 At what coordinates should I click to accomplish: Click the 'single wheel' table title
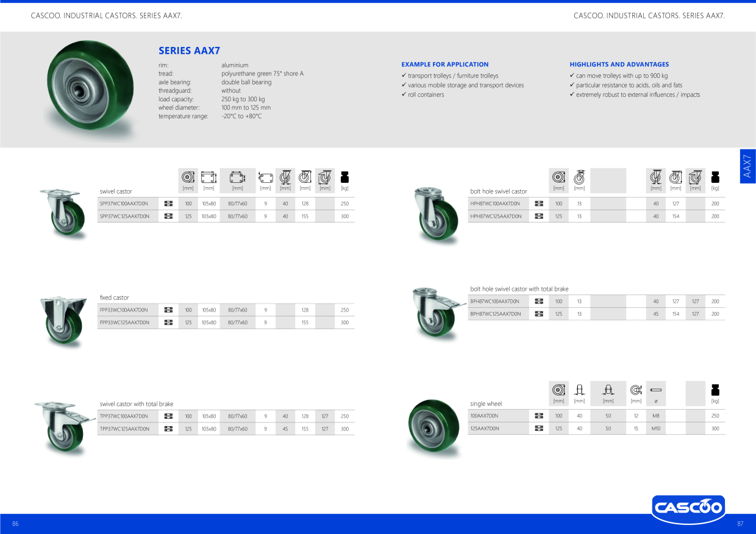click(x=486, y=404)
